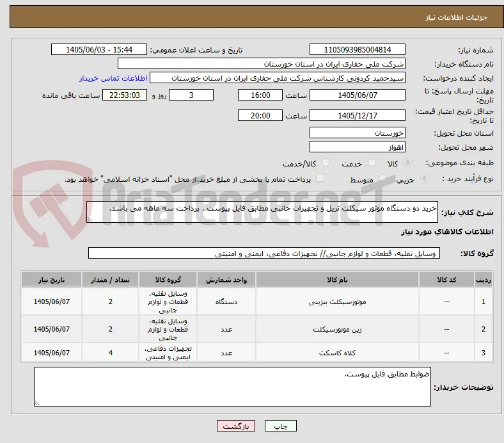Select the کالا/خدمت radio button
Image resolution: width=504 pixels, height=443 pixels.
[326, 163]
